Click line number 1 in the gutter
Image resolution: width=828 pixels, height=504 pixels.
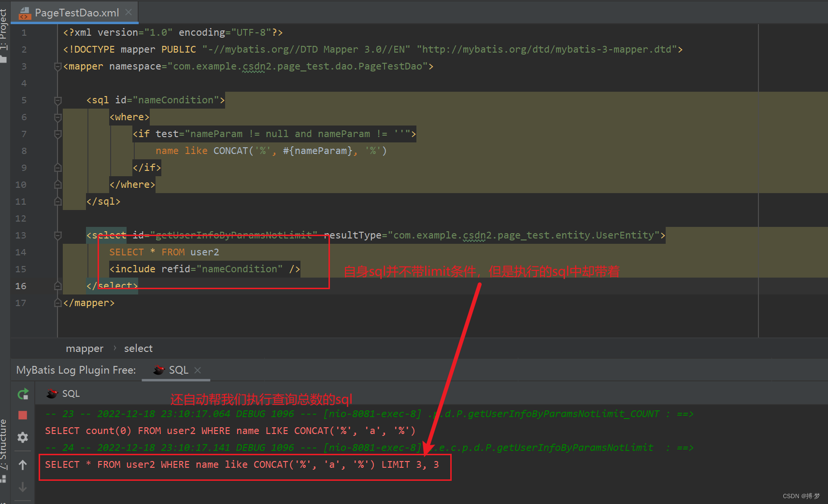point(24,33)
